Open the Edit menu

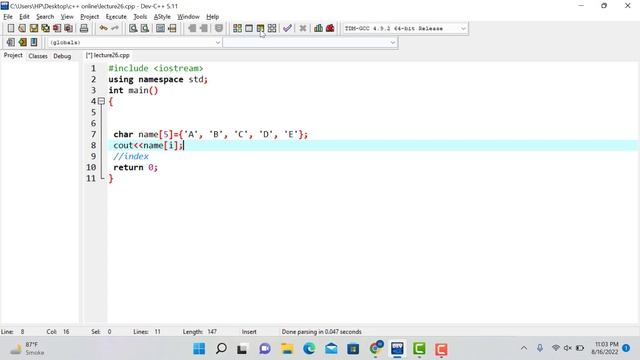[24, 17]
